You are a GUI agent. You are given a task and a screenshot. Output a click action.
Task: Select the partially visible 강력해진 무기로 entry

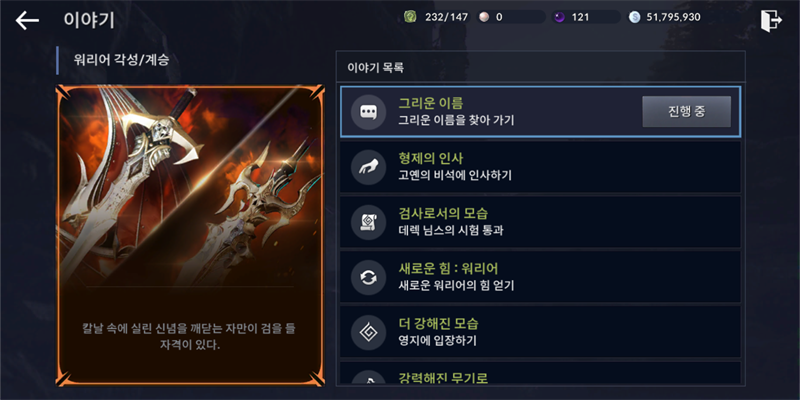[x=540, y=373]
